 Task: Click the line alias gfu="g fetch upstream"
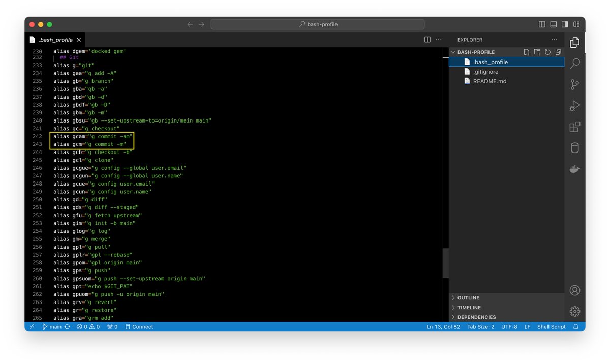pos(98,215)
